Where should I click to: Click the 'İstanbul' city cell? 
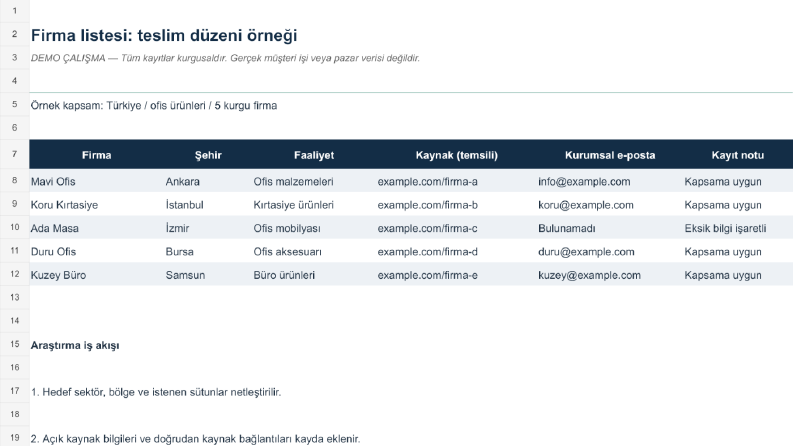[x=184, y=205]
